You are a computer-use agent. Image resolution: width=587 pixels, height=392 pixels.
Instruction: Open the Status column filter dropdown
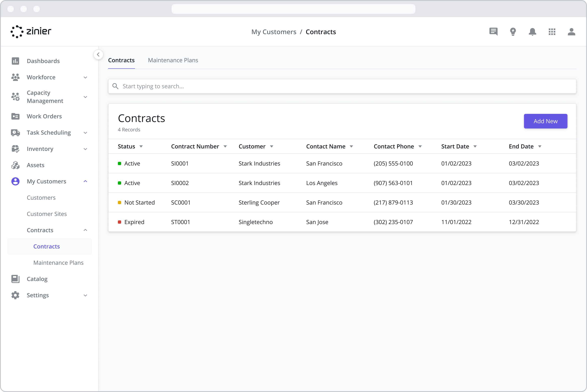tap(141, 147)
